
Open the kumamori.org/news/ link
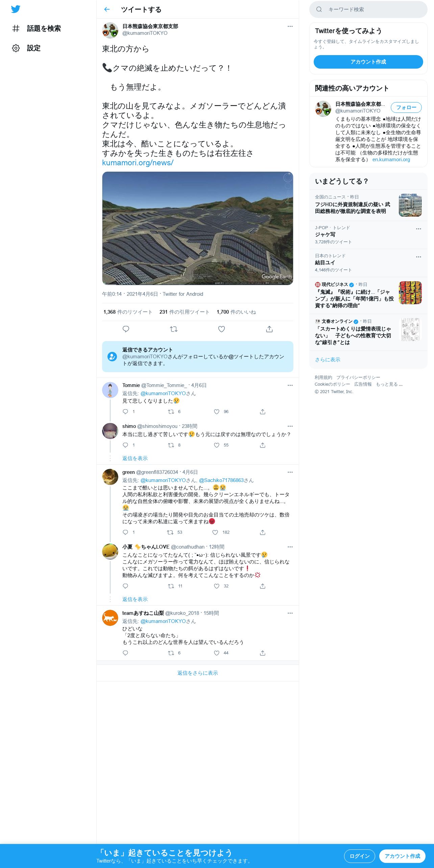point(138,163)
